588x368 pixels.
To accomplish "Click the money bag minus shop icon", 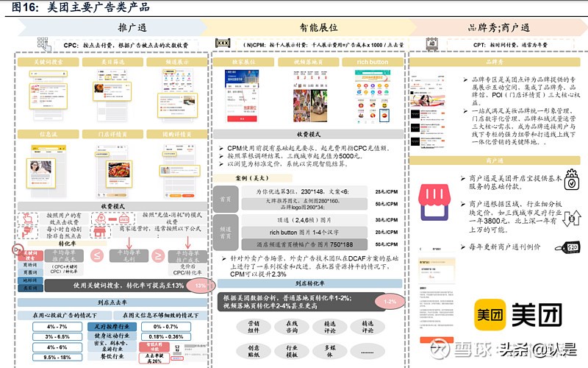I will [112, 219].
